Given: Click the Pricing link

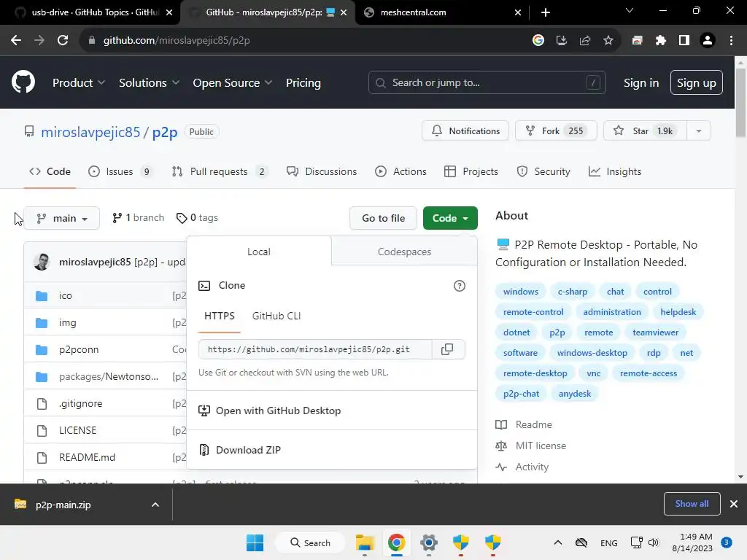Looking at the screenshot, I should click(303, 83).
